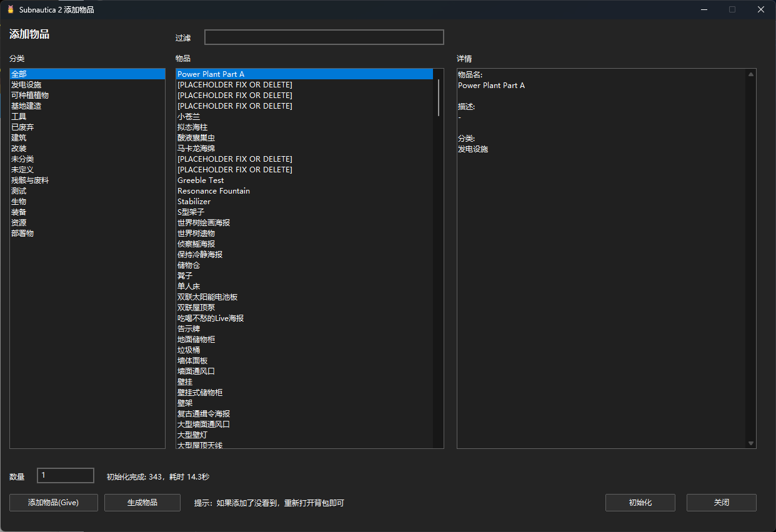Select the Greeble Test item

pos(304,180)
